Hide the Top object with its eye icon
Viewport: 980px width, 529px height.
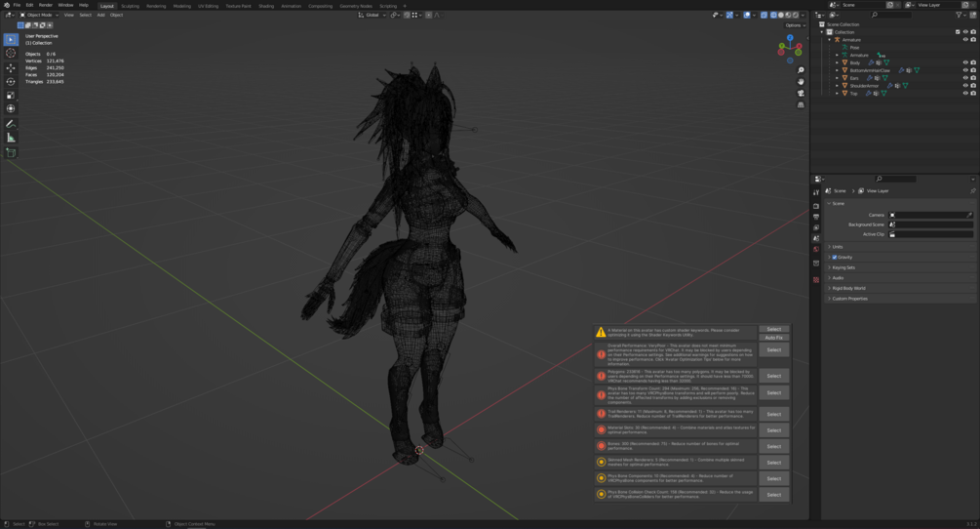965,93
